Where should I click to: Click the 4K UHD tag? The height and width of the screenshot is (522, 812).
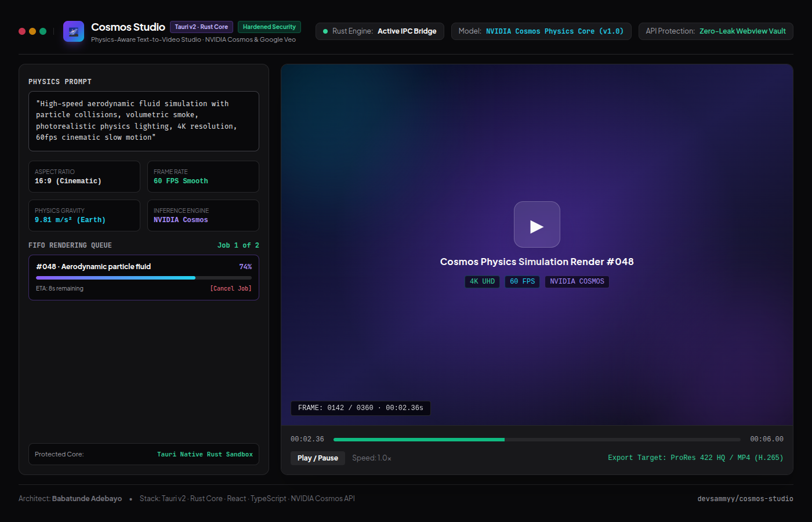482,282
